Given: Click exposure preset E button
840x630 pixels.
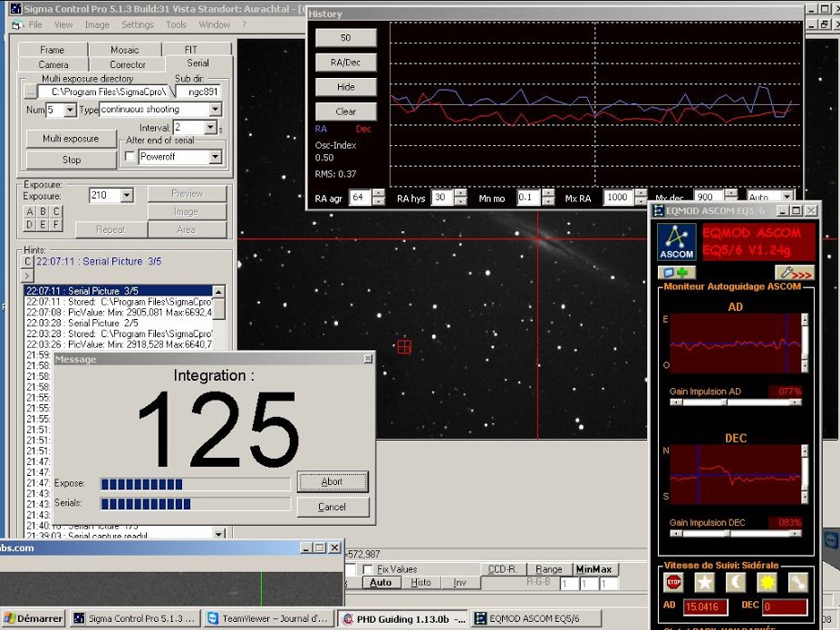Looking at the screenshot, I should click(43, 225).
